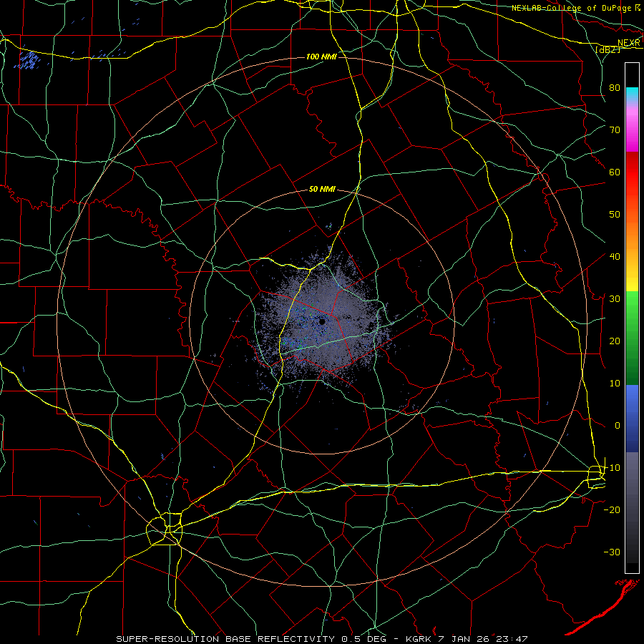Click the KGRK station identifier in the caption
Screen dimensions: 644x644
point(419,639)
